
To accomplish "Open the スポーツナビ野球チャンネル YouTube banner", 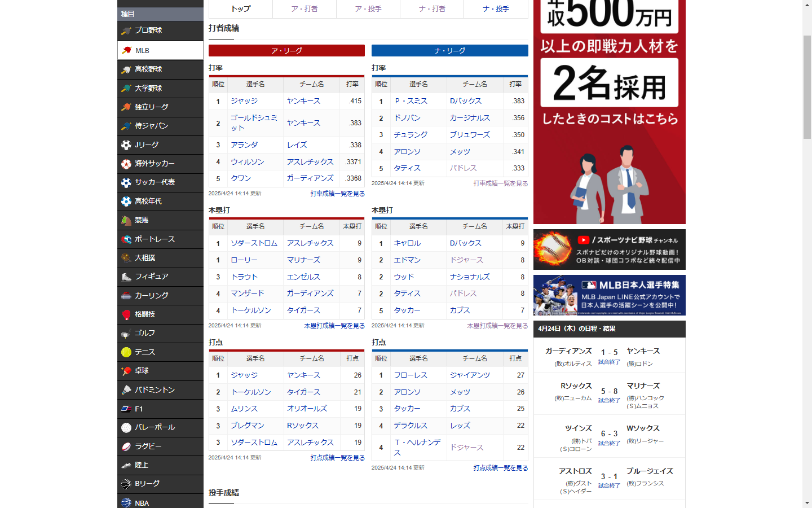I will tap(610, 249).
